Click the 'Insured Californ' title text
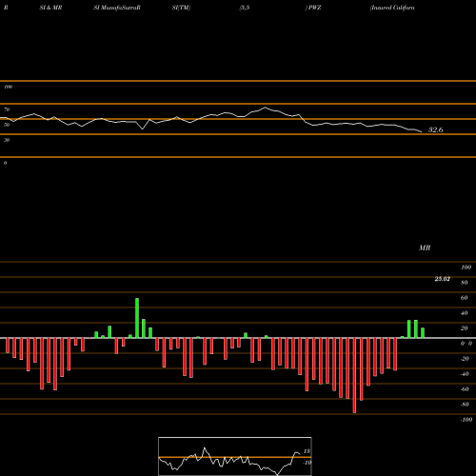 [392, 8]
